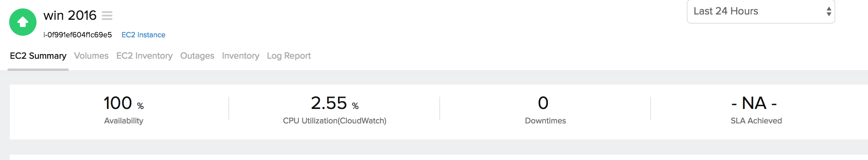Open the EC2 Instance link

[143, 35]
